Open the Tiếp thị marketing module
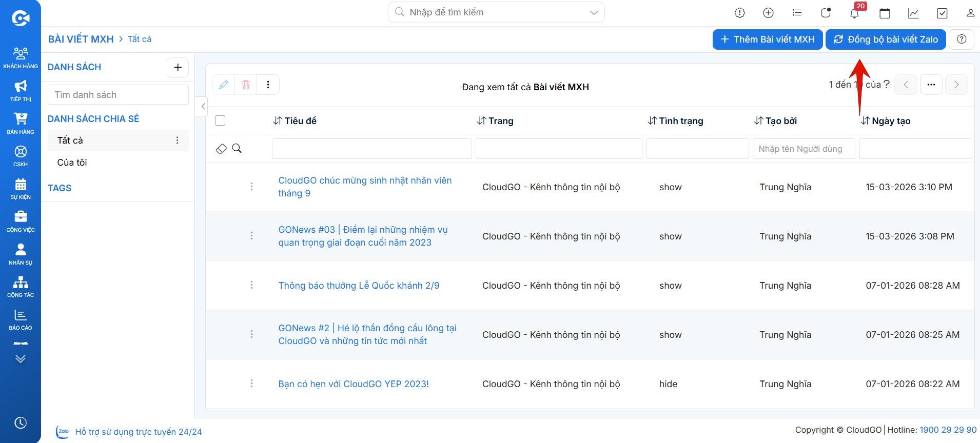 [x=21, y=91]
